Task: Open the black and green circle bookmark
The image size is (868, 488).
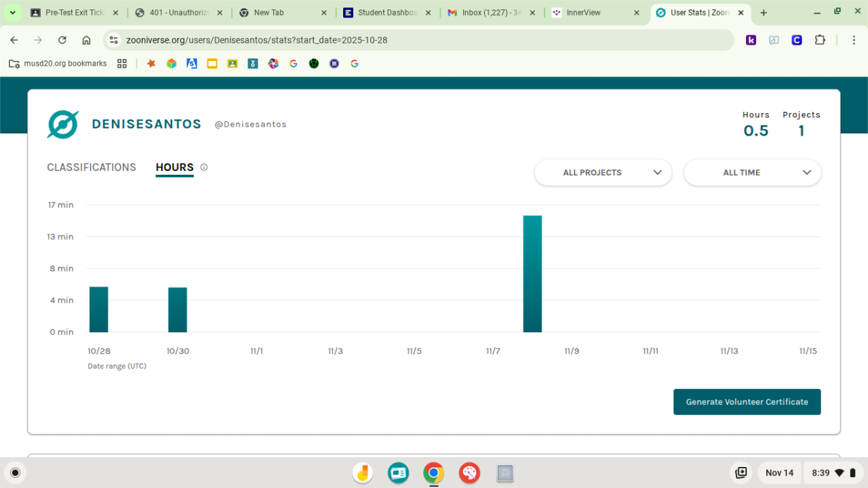Action: point(314,64)
